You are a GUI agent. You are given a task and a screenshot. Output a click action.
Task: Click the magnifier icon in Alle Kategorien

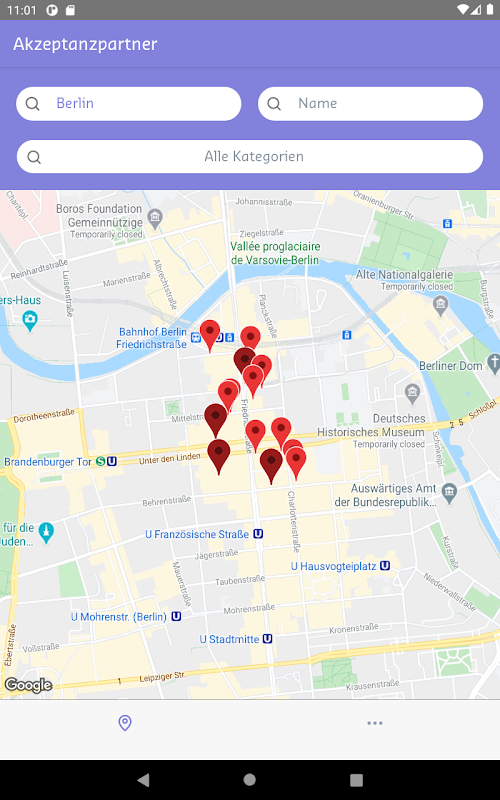[34, 157]
